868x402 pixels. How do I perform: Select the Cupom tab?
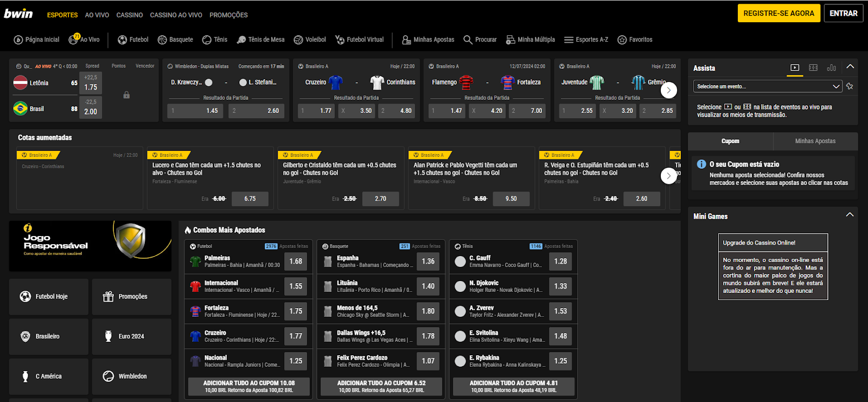pyautogui.click(x=730, y=141)
